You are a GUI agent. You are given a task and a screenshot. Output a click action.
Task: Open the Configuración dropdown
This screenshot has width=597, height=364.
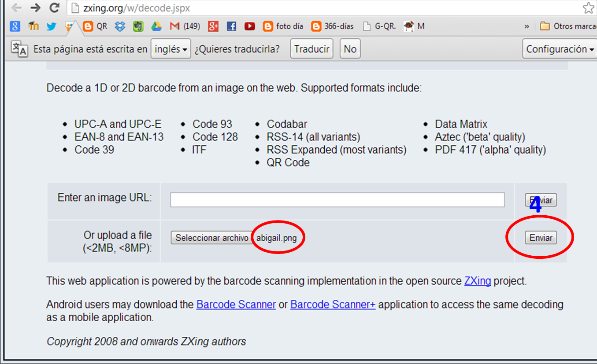pos(560,49)
